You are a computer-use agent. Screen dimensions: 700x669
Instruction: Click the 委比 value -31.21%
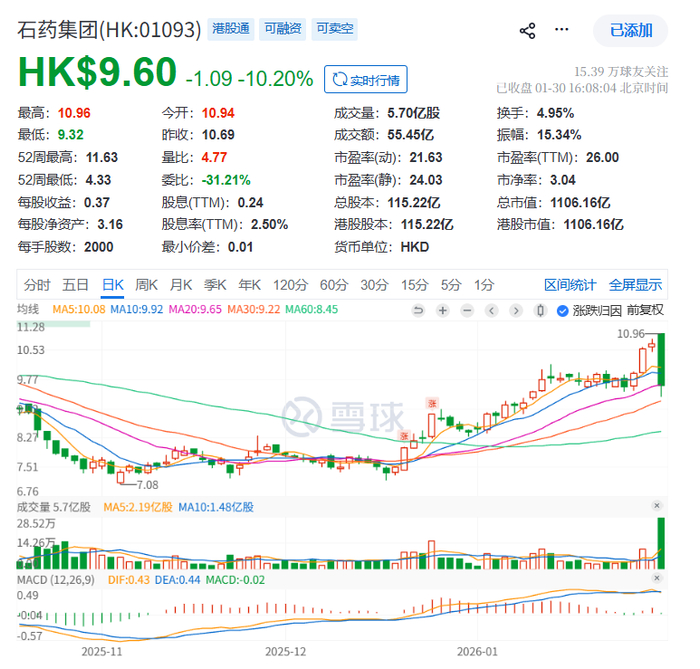[x=226, y=180]
